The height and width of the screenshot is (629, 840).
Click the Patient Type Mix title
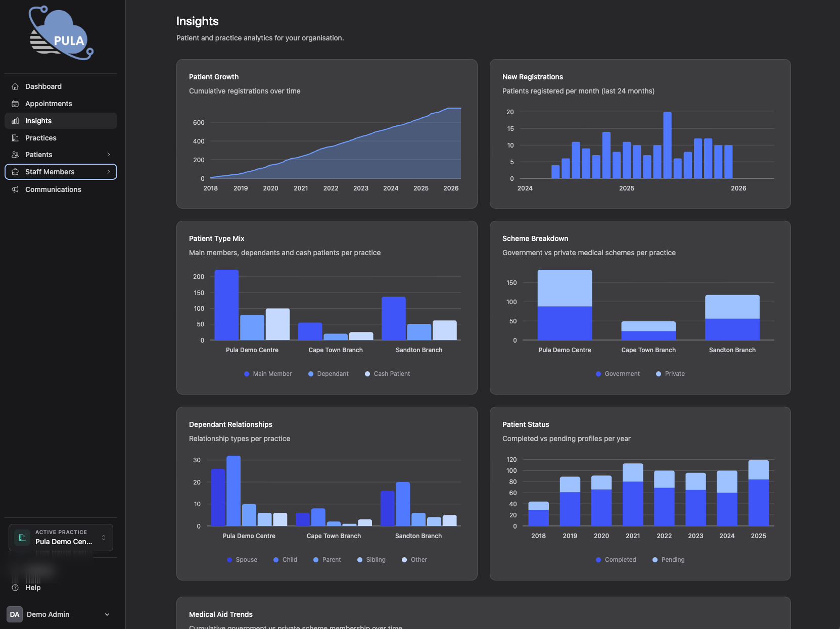tap(217, 238)
